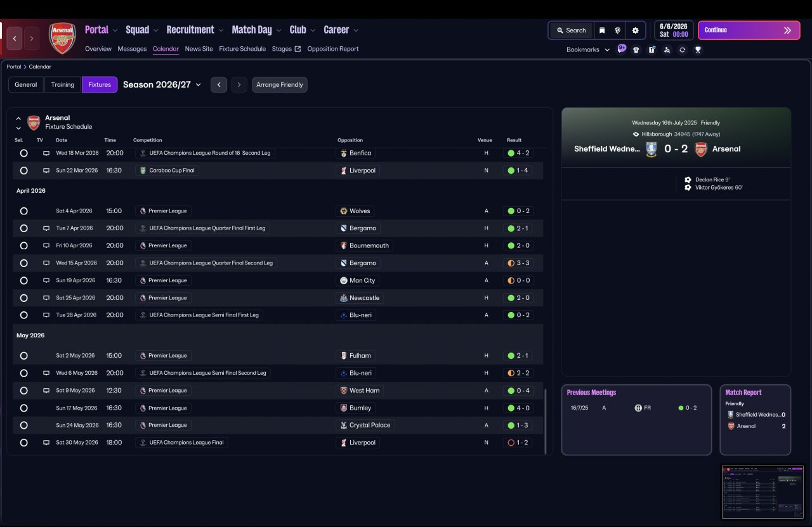Select the radio button for Wolves fixture

coord(23,211)
